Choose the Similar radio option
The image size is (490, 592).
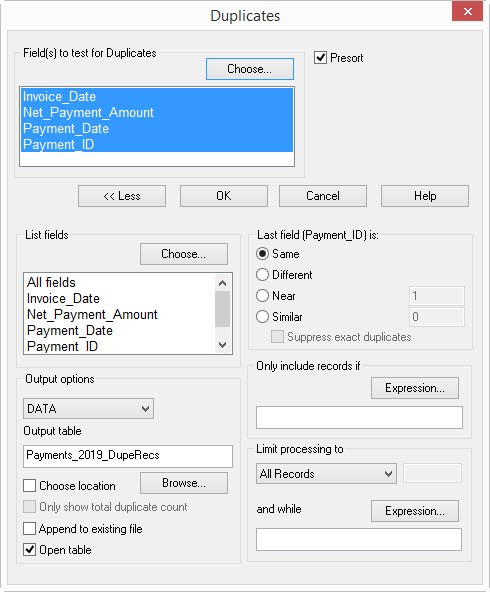tap(262, 316)
